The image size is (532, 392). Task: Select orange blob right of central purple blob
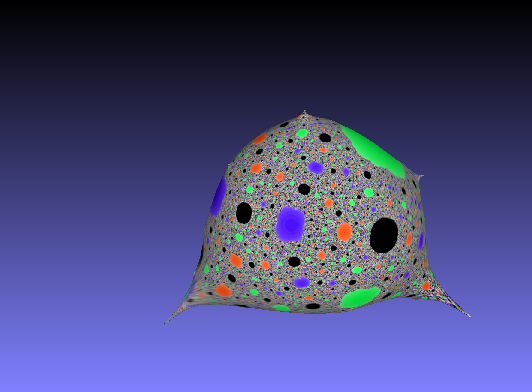pos(344,232)
